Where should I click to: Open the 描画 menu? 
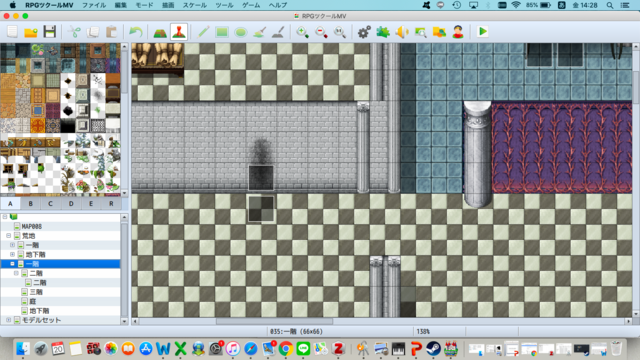click(x=168, y=5)
